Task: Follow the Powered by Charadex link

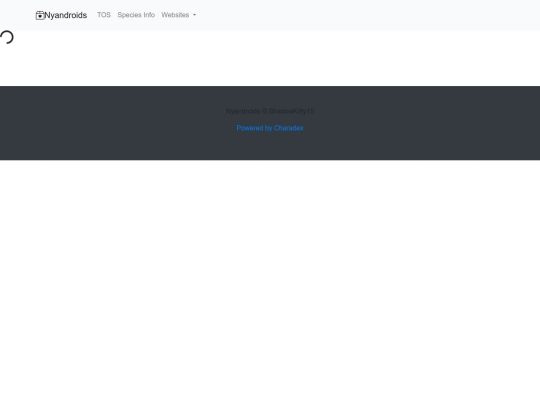Action: point(270,128)
